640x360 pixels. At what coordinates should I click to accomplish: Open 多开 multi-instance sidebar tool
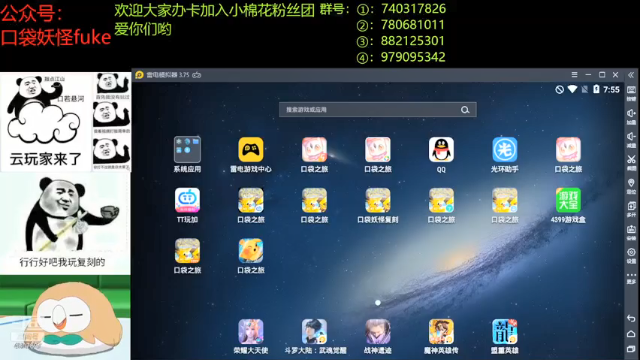(631, 209)
